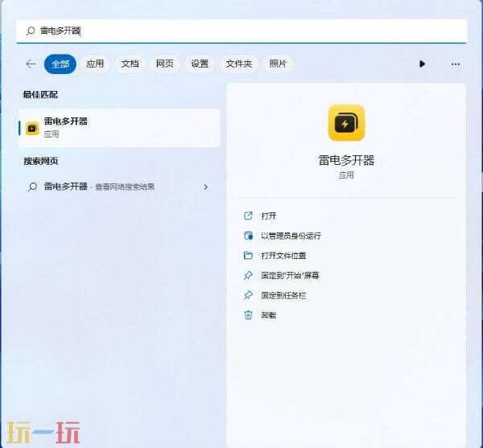Screen dimensions: 483x448
Task: Switch to the 照片 filter tab
Action: tap(278, 64)
